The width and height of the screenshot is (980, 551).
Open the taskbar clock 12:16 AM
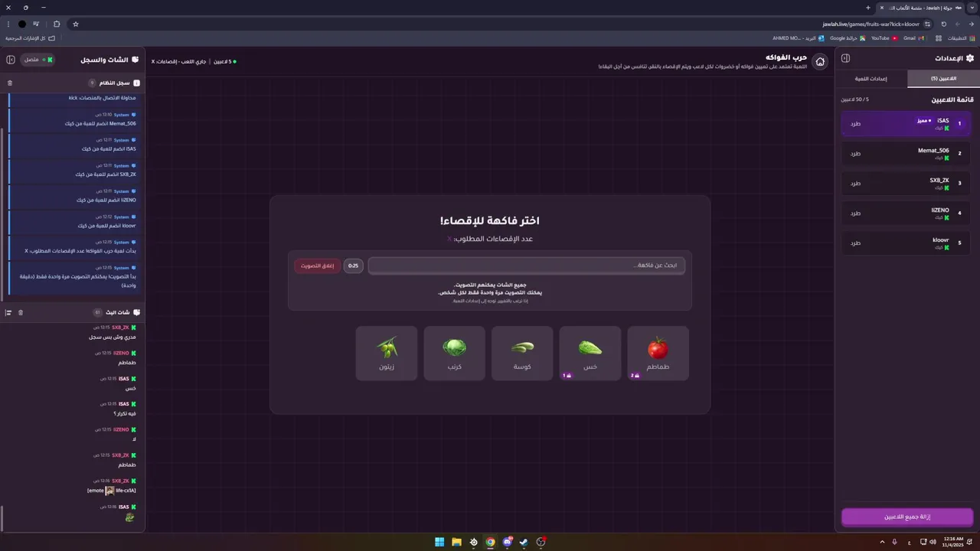click(x=953, y=542)
